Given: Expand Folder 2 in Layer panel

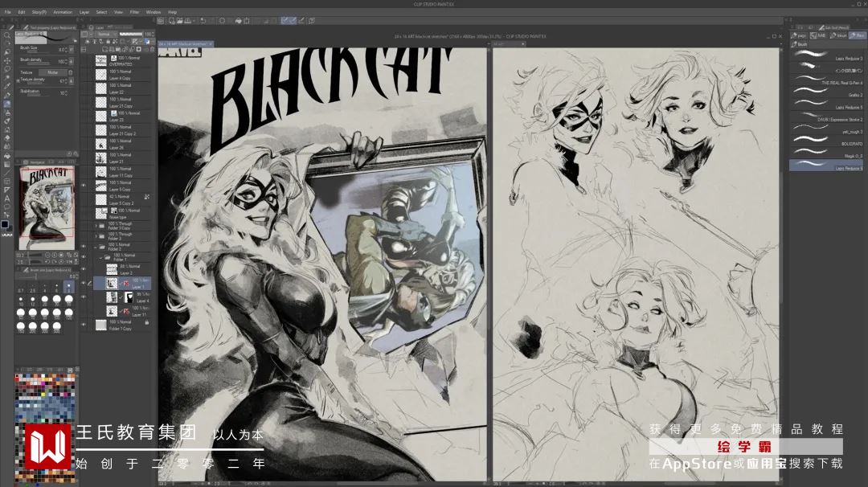Looking at the screenshot, I should click(x=95, y=248).
